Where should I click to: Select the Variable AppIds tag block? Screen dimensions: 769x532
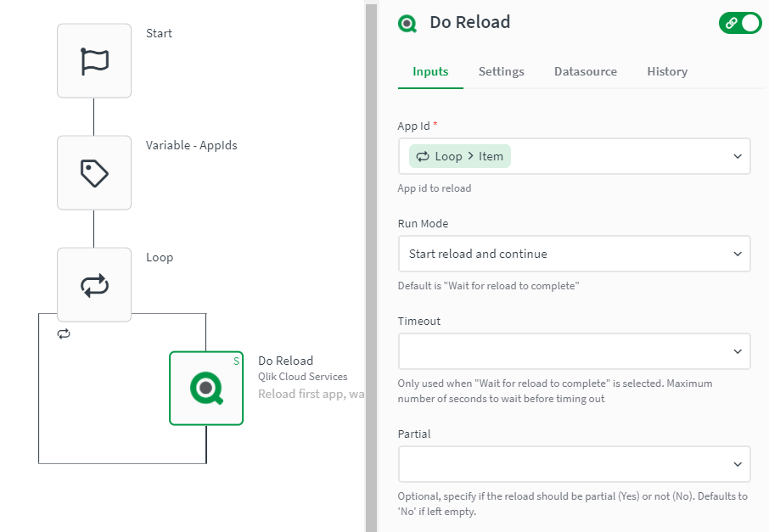94,173
